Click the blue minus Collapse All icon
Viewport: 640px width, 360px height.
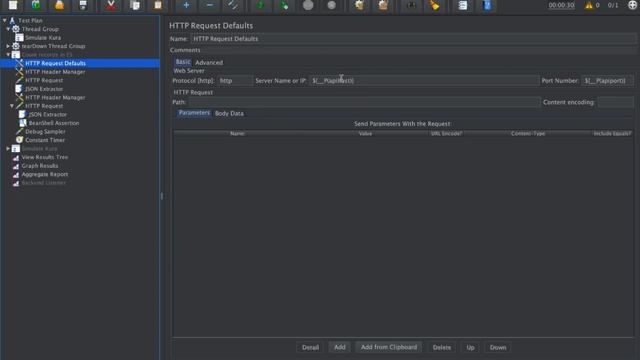(x=209, y=5)
